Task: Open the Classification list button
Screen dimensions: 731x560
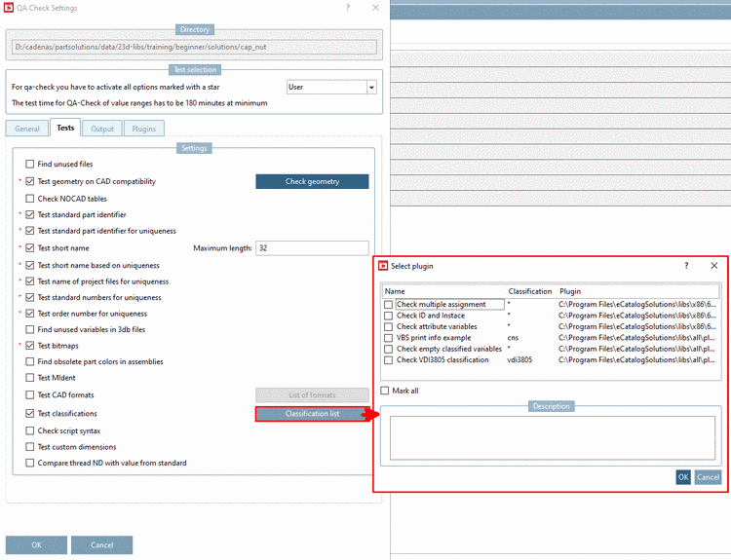Action: pyautogui.click(x=312, y=414)
